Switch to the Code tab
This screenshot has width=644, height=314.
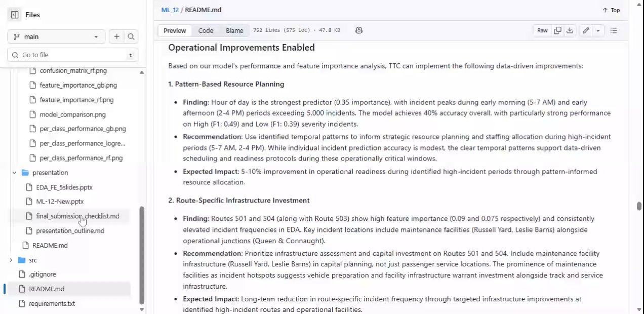tap(206, 30)
